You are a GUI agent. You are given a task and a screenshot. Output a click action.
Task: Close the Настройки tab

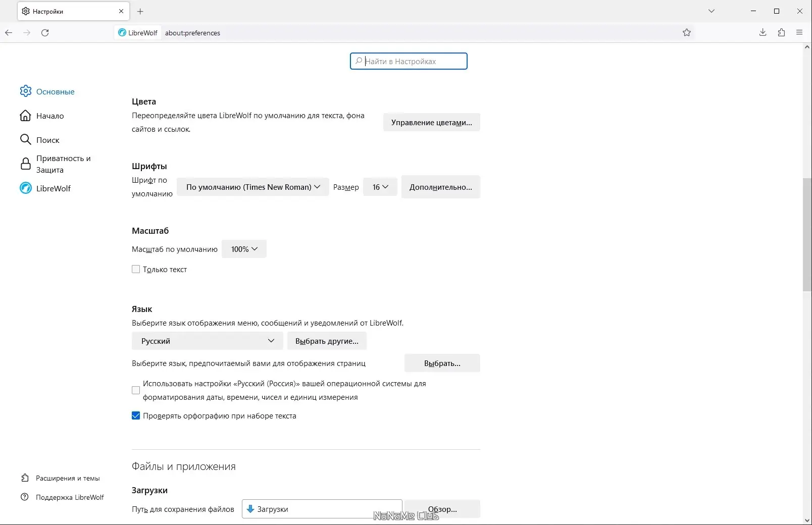point(121,11)
